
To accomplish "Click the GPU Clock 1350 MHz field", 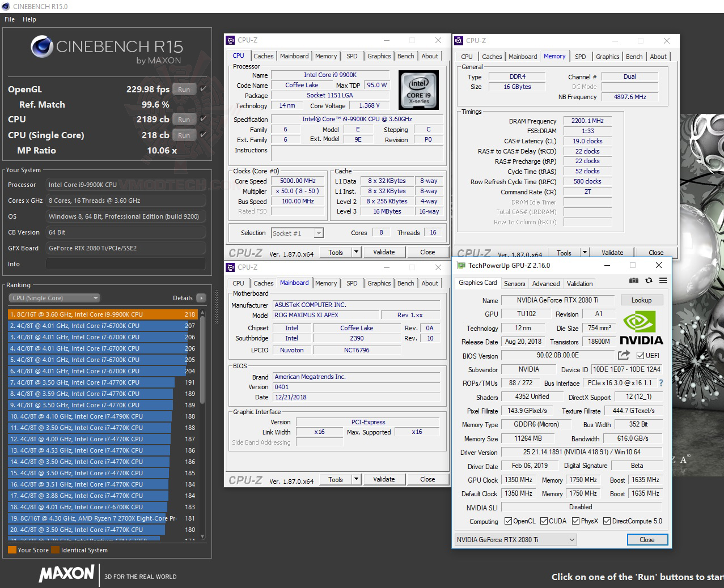I will (x=519, y=480).
